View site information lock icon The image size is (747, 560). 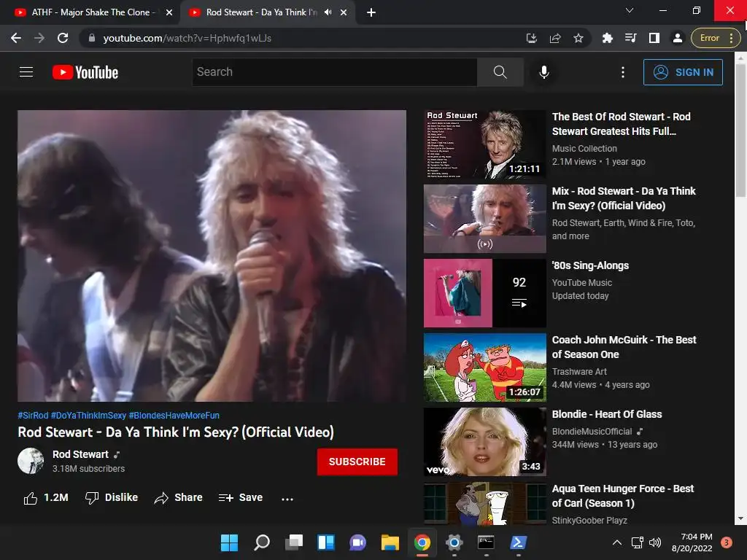point(92,38)
